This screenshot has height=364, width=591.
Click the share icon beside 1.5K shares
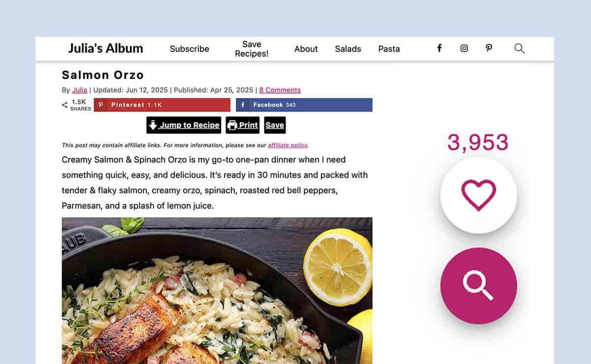coord(65,105)
